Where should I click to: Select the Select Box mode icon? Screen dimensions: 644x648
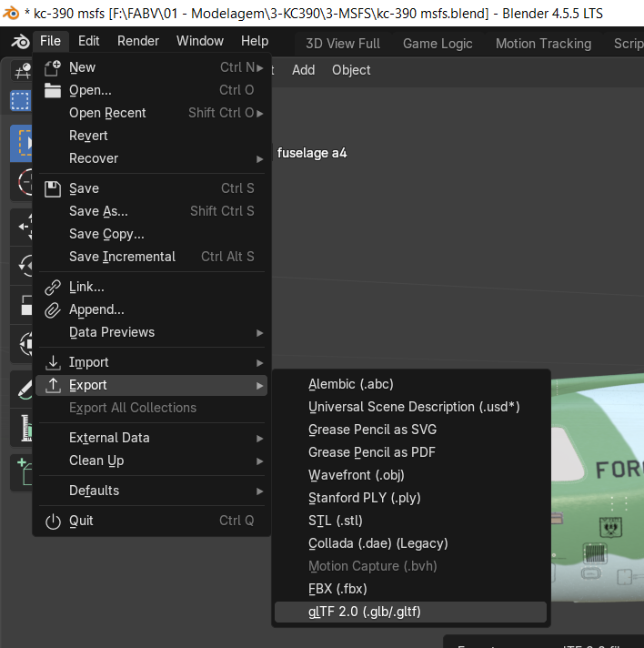(x=21, y=101)
